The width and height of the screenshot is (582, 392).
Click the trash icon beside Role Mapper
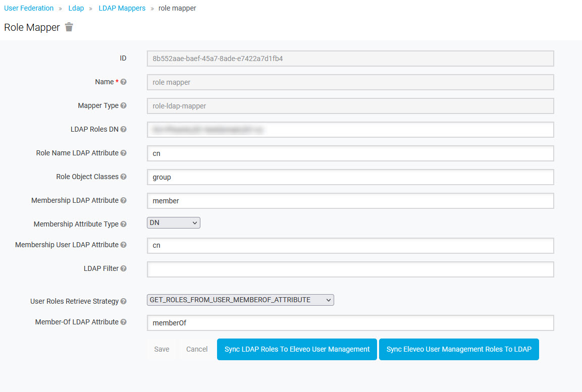pyautogui.click(x=69, y=27)
